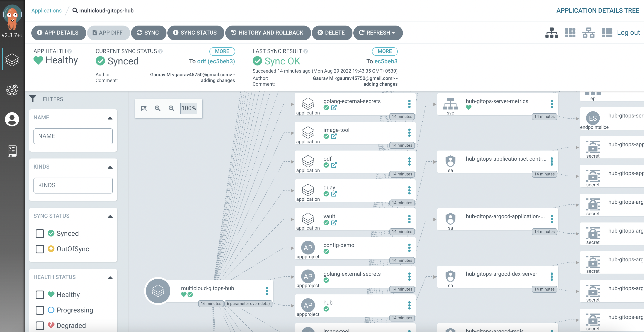The height and width of the screenshot is (332, 644).
Task: Open kebab menu for vault application
Action: (x=409, y=219)
